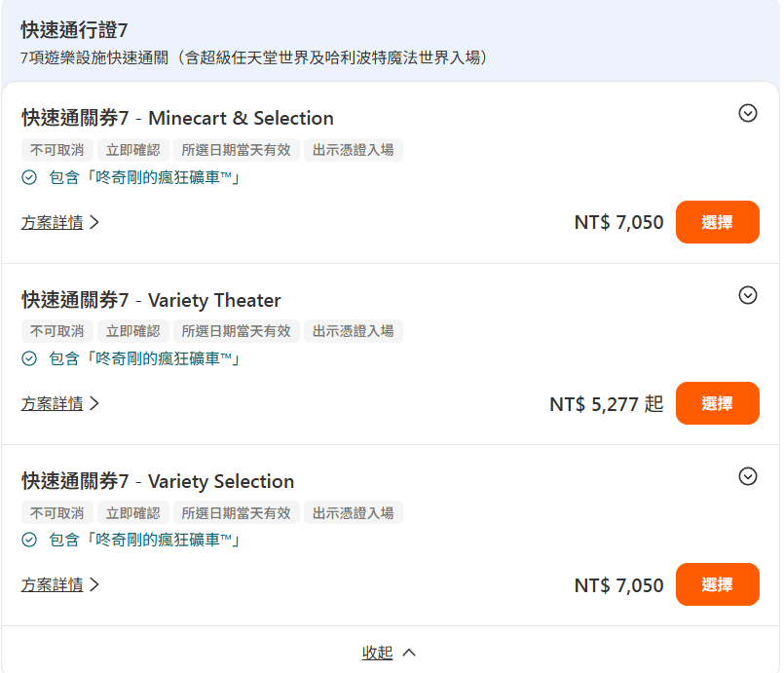Click the title 快速通關券7 - Variety Selection
Image resolution: width=784 pixels, height=673 pixels.
158,481
